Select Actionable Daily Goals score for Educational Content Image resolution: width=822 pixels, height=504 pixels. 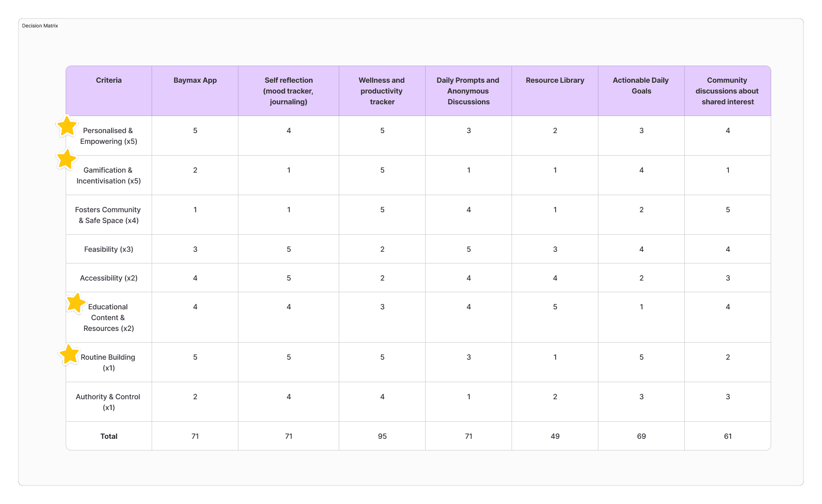642,317
